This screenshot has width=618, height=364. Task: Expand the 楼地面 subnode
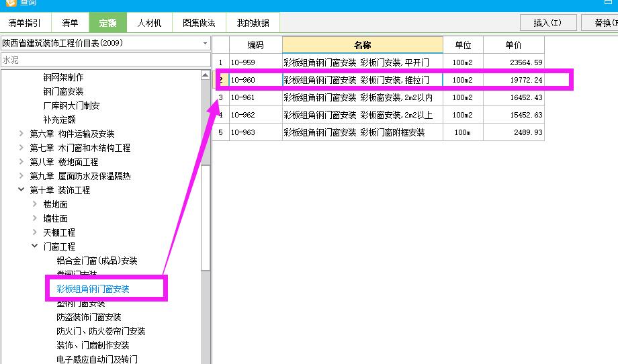35,203
